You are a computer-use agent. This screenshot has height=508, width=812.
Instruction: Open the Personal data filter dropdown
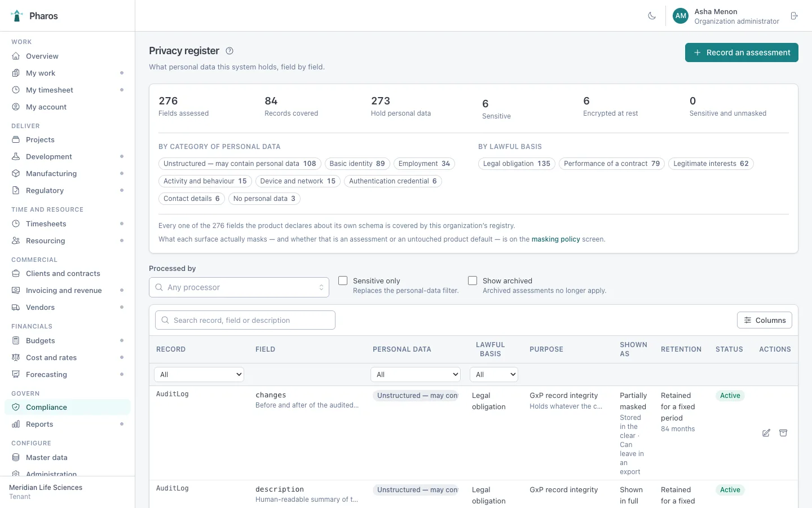(x=416, y=374)
